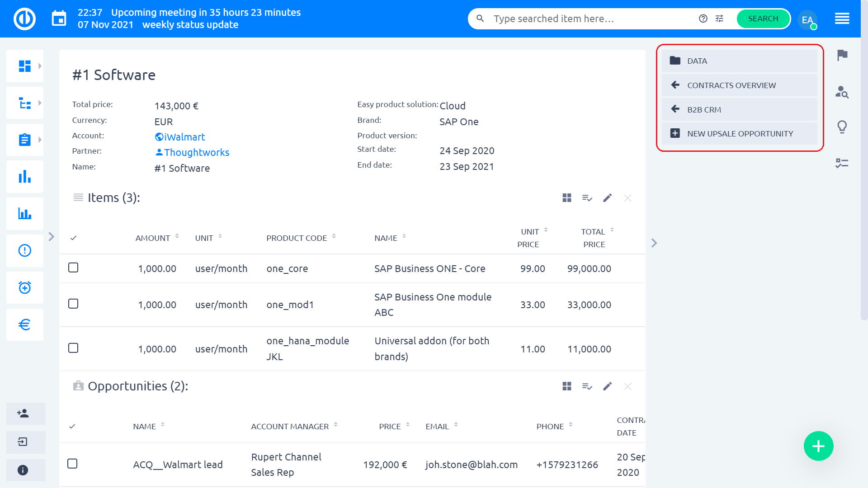Viewport: 868px width, 488px height.
Task: Toggle select all in Items table
Action: pos(73,238)
